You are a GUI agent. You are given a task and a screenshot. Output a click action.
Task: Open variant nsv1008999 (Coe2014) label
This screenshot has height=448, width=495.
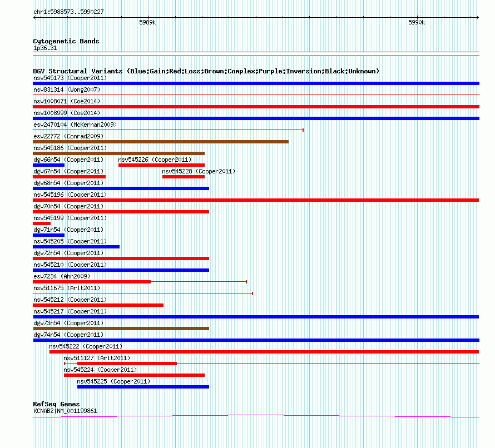(67, 113)
